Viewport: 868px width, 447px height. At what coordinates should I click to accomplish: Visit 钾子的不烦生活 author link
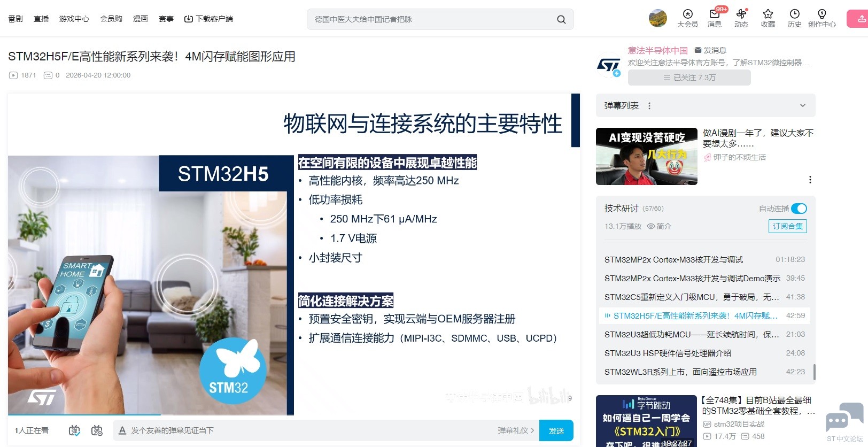[x=735, y=157]
